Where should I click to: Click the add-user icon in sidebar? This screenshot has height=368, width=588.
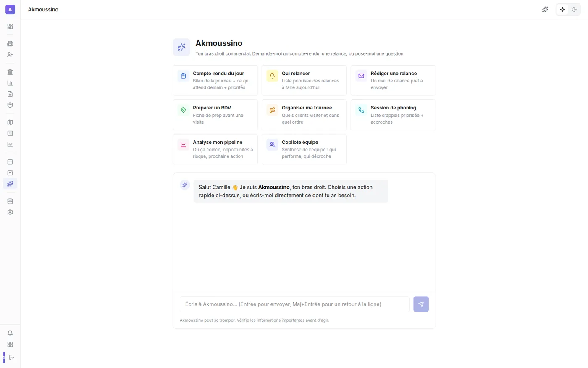tap(10, 55)
